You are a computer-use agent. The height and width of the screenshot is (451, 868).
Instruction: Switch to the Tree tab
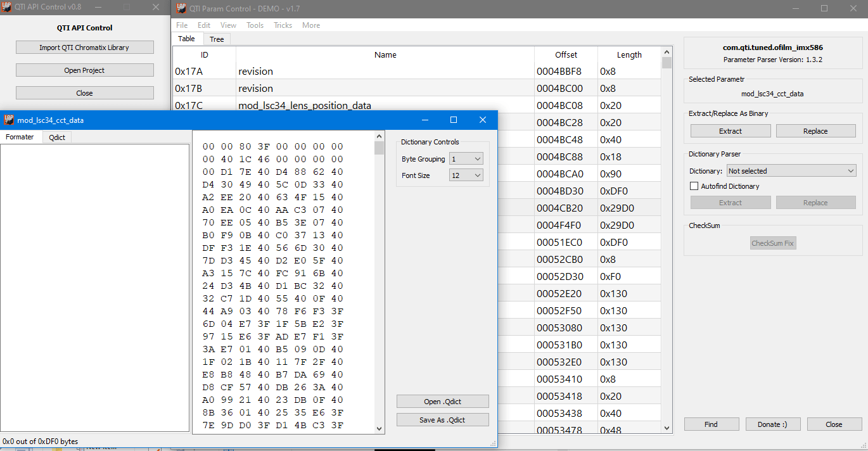pyautogui.click(x=217, y=39)
